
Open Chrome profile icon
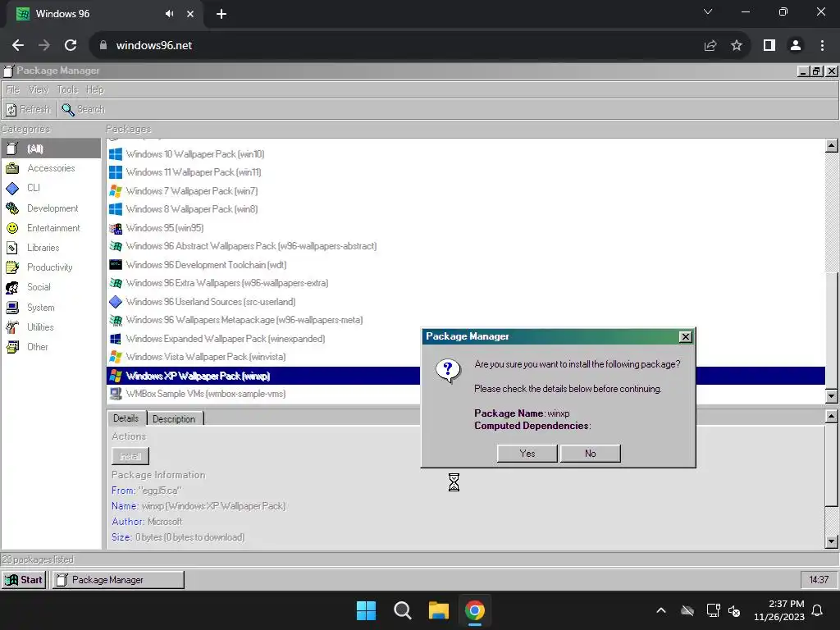coord(796,45)
